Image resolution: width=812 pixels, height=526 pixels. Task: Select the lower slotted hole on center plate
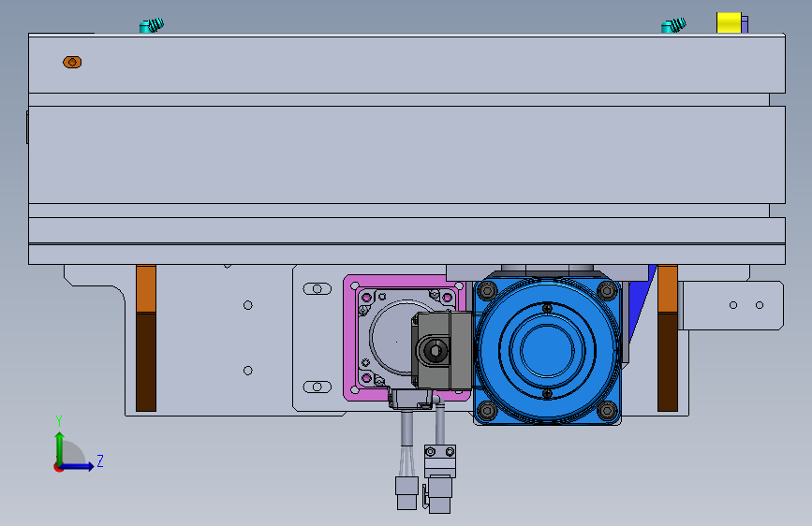pos(317,387)
